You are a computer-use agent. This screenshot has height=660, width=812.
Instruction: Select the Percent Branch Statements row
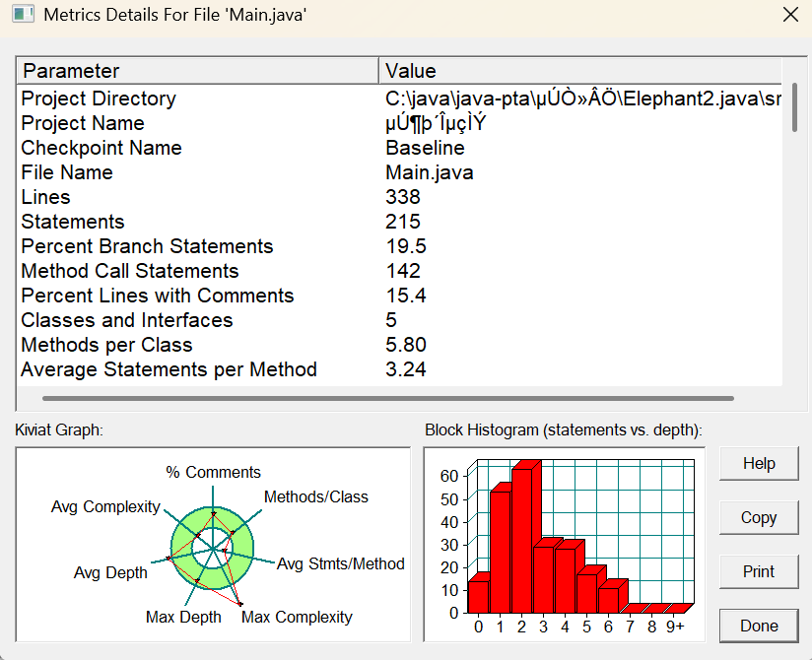(147, 246)
